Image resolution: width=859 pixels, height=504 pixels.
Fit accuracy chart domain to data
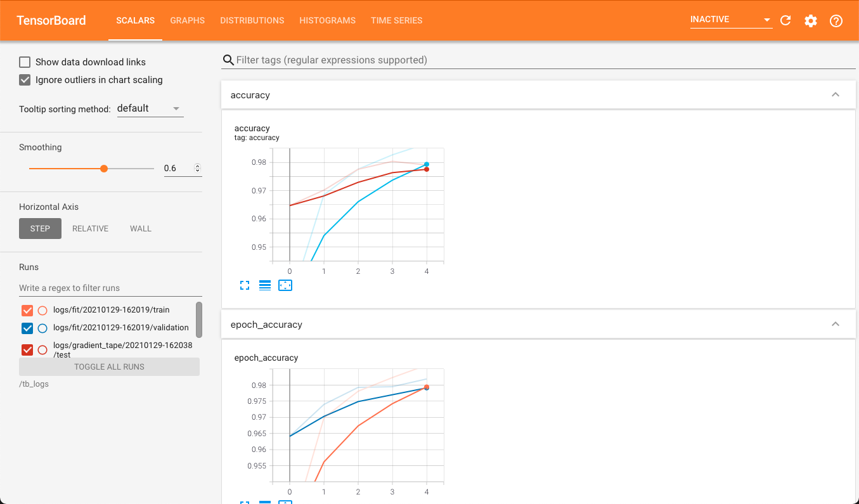pyautogui.click(x=285, y=286)
